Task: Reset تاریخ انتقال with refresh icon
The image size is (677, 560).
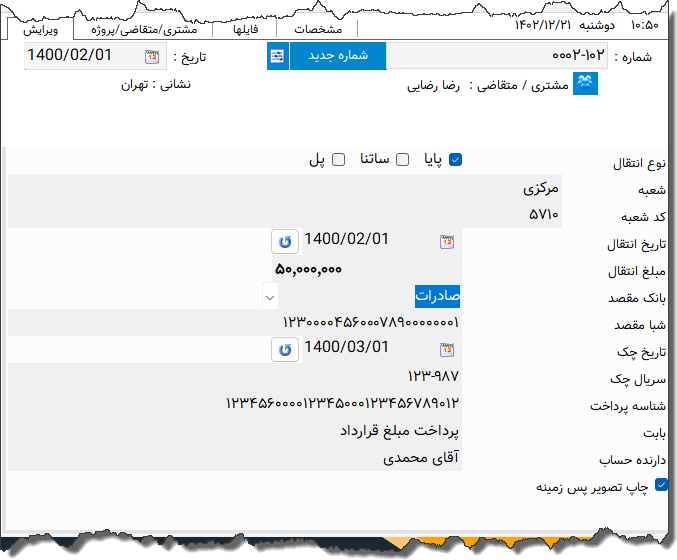Action: 285,241
